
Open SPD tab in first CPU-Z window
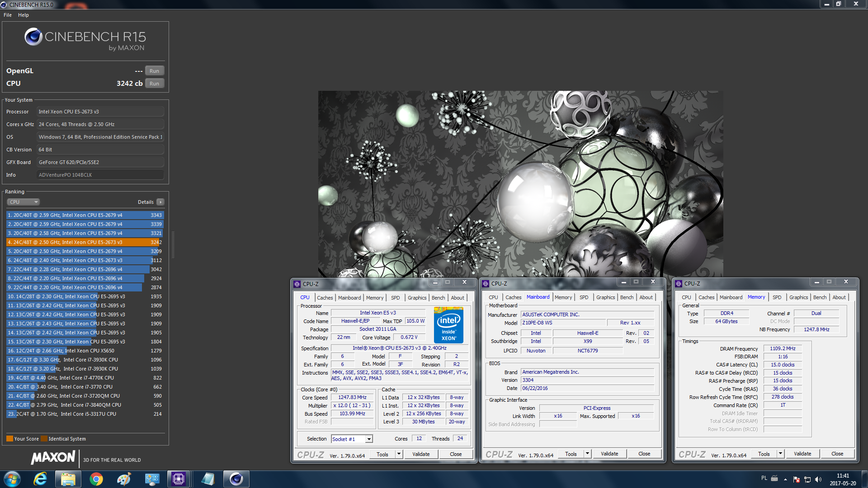[x=395, y=298]
